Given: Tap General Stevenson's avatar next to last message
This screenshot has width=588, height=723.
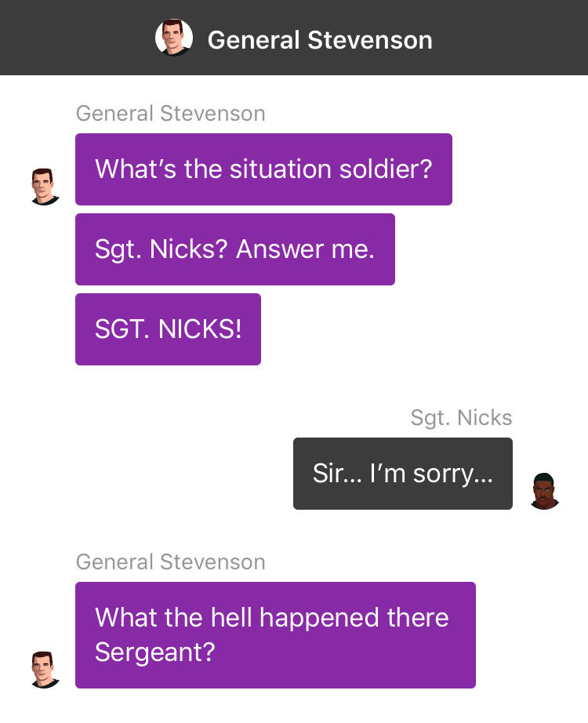Looking at the screenshot, I should coord(45,670).
